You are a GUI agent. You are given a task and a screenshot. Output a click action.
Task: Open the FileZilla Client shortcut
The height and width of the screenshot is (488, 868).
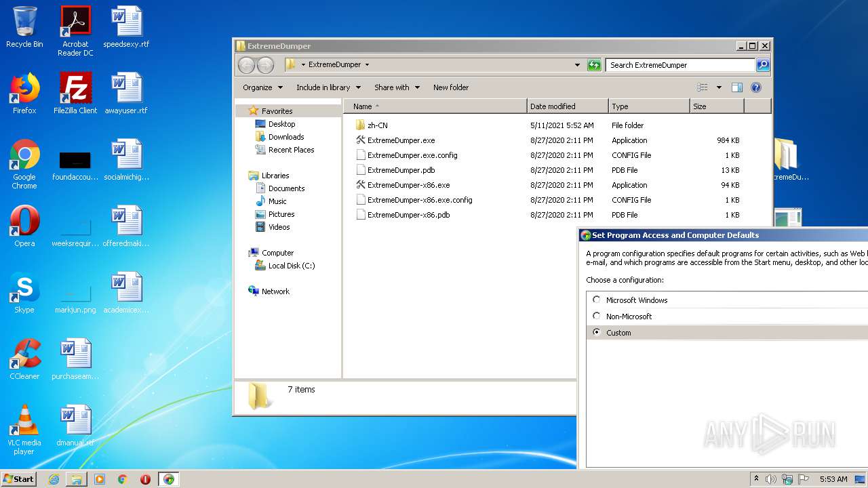point(75,94)
